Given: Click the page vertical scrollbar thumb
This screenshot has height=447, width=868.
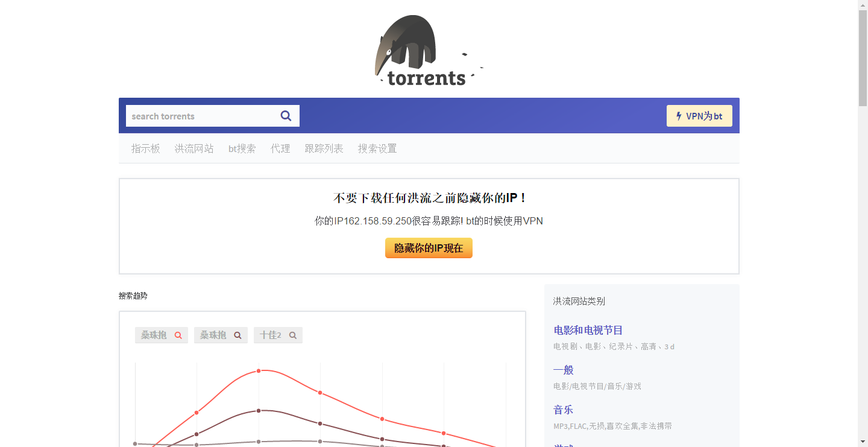Looking at the screenshot, I should point(863,58).
